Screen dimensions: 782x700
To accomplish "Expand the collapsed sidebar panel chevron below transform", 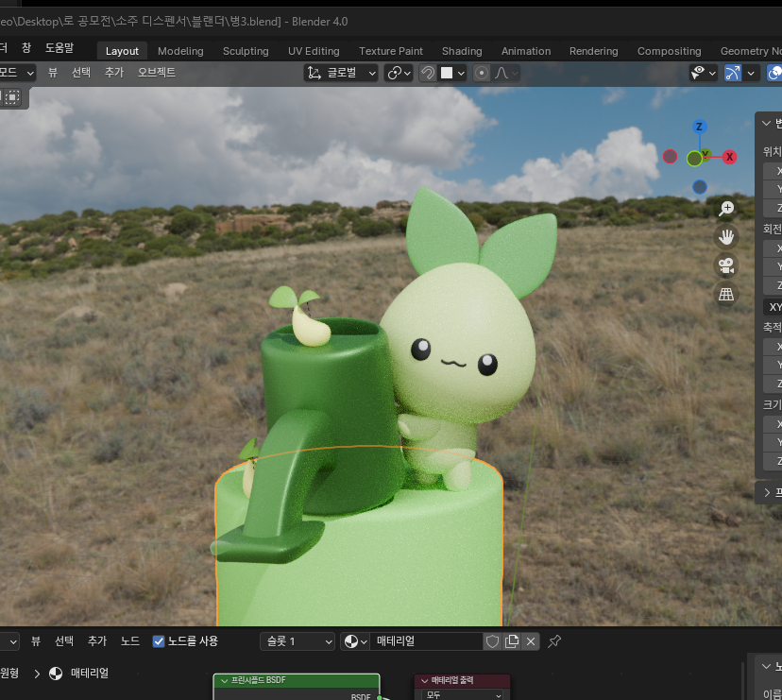I will [x=767, y=492].
